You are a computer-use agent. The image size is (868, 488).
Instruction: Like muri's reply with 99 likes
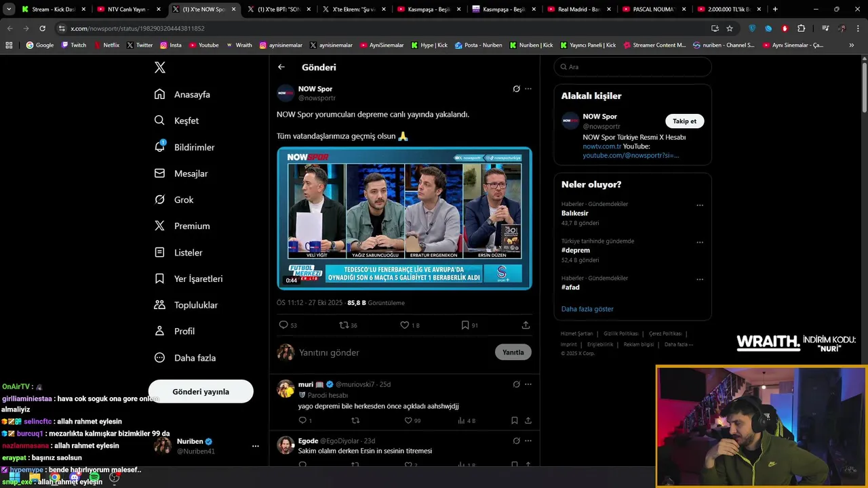pos(408,421)
